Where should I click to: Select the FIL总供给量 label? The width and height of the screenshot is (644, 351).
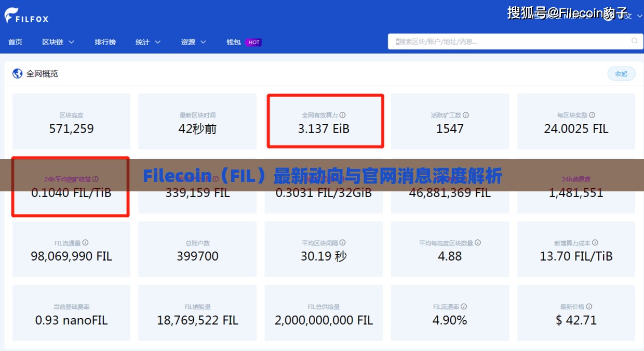pos(324,307)
